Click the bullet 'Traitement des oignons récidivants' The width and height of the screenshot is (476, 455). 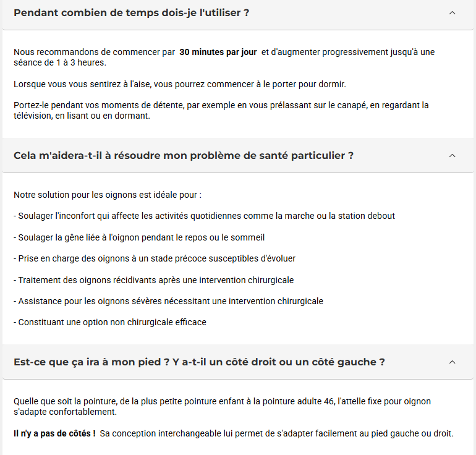[153, 280]
